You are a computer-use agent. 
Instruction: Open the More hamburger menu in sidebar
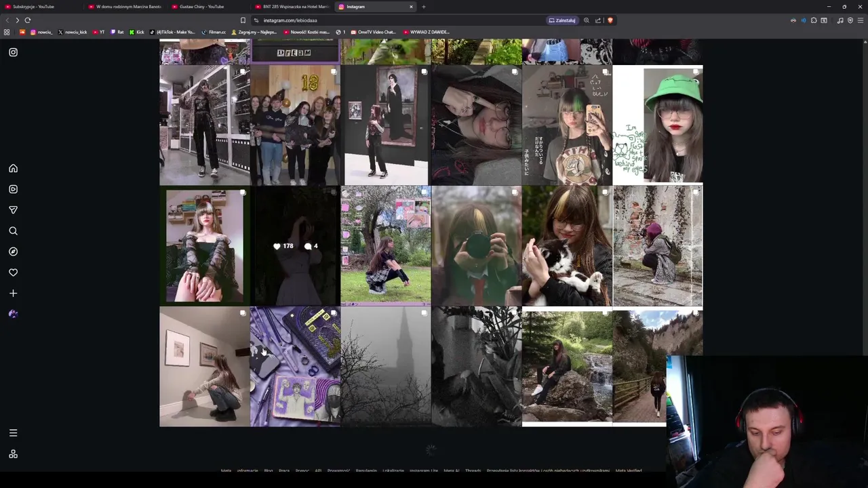pyautogui.click(x=13, y=432)
